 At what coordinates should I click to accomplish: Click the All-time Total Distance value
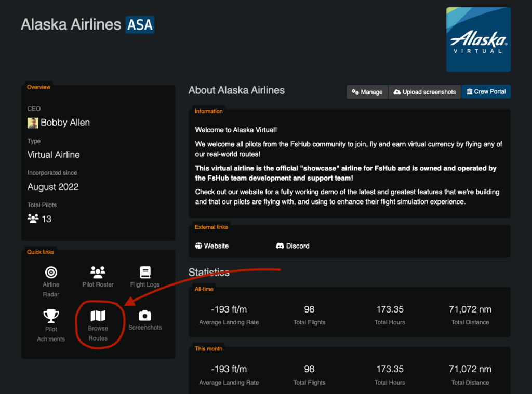470,309
